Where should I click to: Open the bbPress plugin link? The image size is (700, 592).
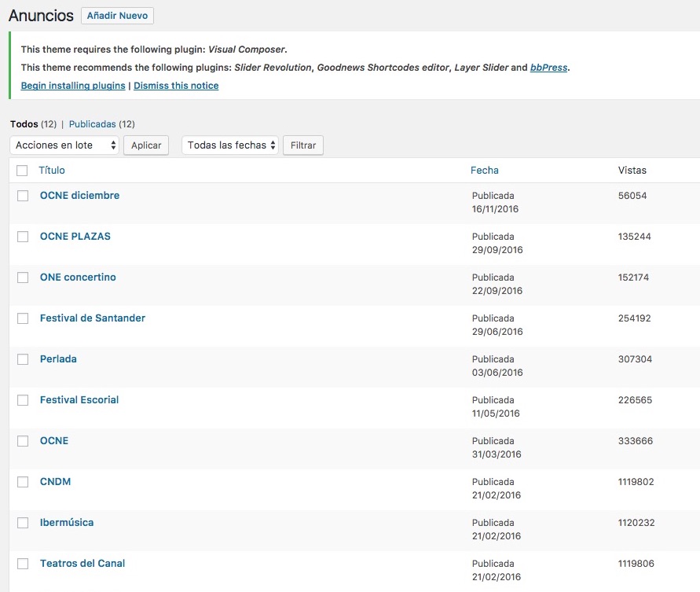tap(548, 68)
